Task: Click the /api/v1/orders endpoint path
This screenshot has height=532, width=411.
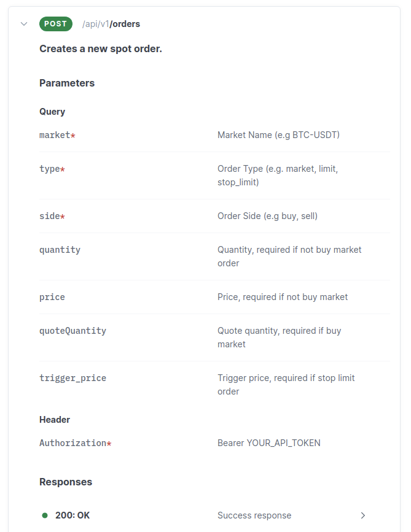Action: pyautogui.click(x=111, y=25)
